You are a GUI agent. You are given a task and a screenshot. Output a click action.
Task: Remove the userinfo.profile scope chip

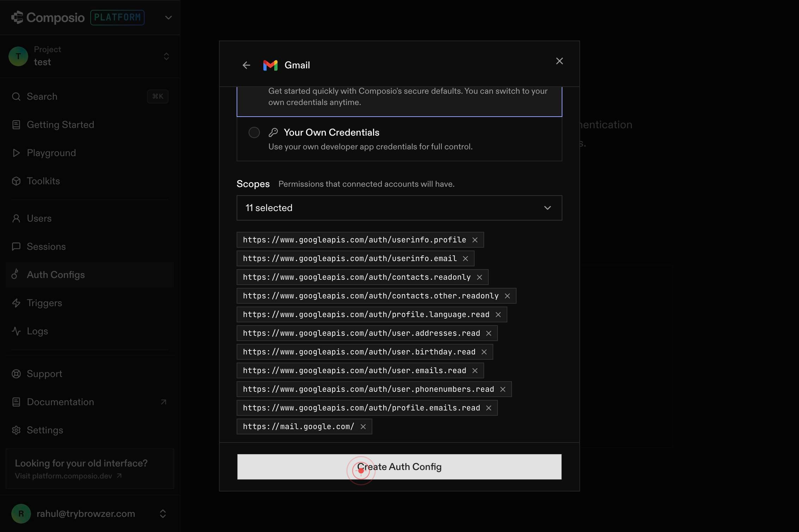[x=475, y=240]
